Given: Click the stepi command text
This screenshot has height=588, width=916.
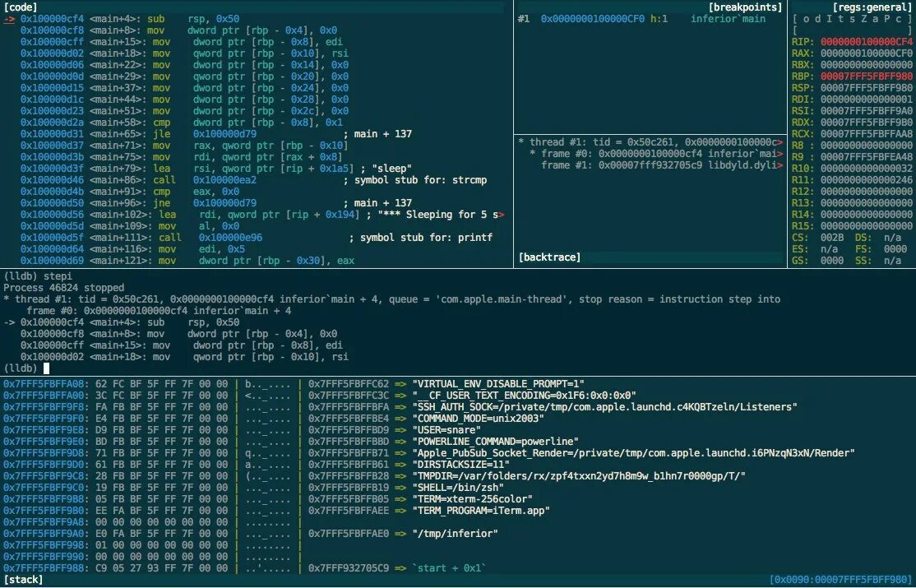Looking at the screenshot, I should pos(58,275).
